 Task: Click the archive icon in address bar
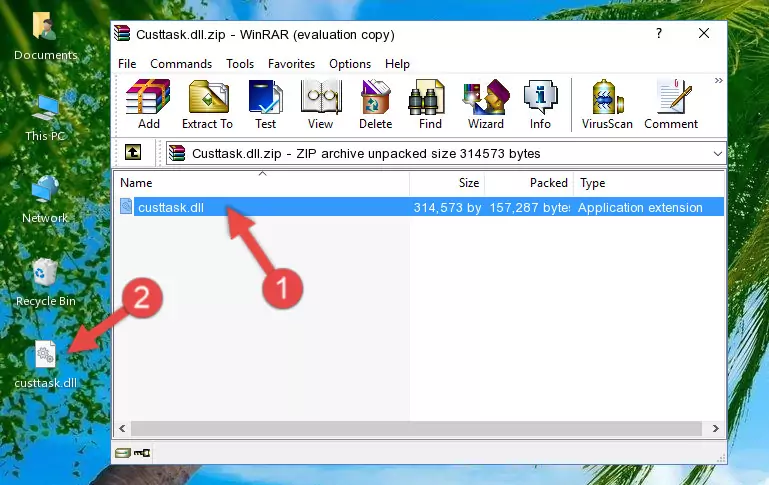pyautogui.click(x=177, y=153)
